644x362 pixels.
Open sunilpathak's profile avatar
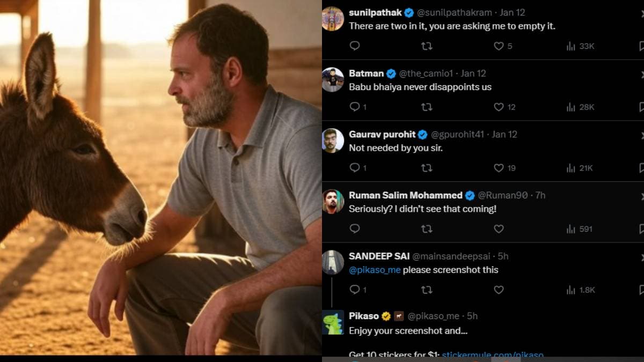point(333,19)
